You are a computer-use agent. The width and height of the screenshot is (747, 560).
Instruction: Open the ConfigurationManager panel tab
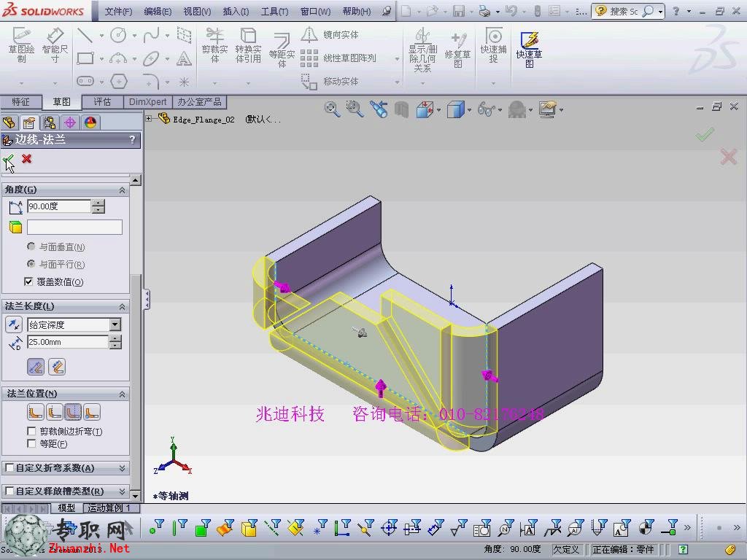(x=50, y=122)
